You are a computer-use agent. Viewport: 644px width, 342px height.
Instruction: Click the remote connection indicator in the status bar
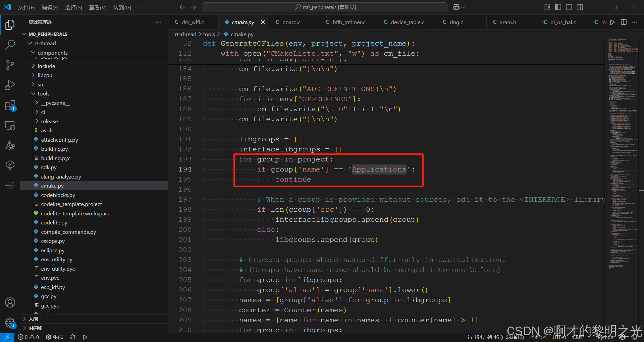click(x=7, y=337)
